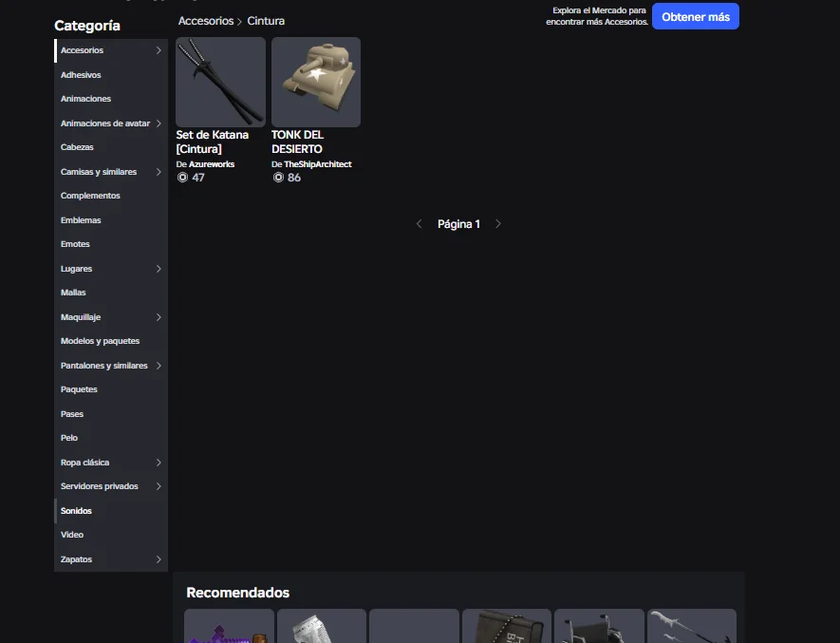Click the Set de Katana [Cintura] title
840x643 pixels.
213,142
